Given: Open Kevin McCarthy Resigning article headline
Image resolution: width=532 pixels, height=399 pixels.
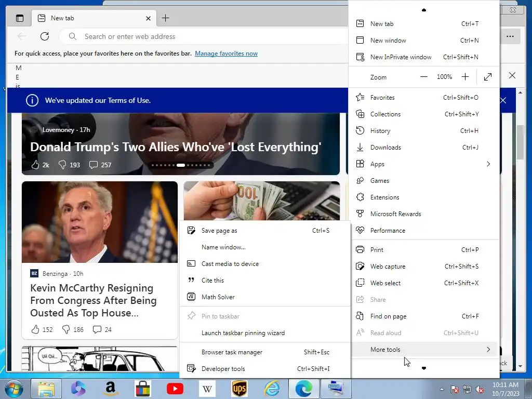Looking at the screenshot, I should pos(94,300).
